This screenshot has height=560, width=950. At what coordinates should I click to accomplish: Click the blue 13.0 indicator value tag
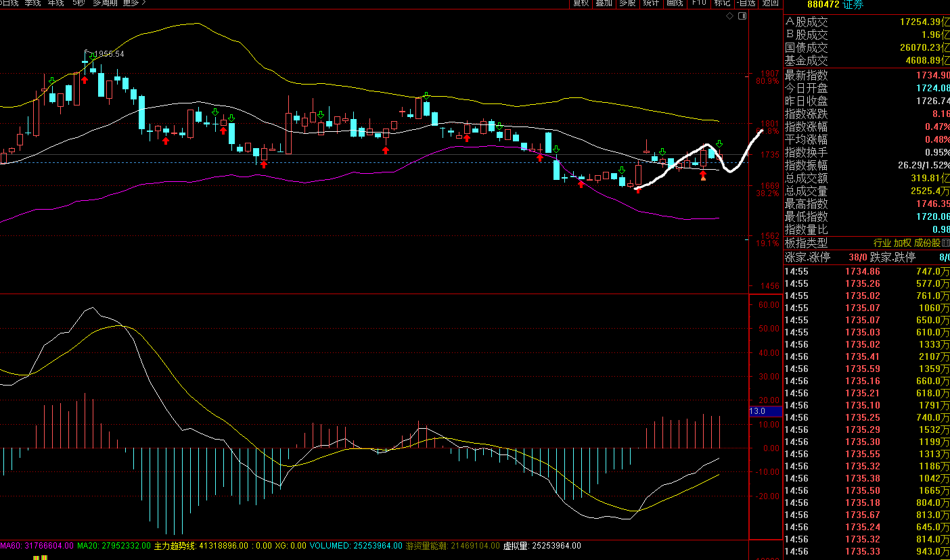tap(765, 411)
